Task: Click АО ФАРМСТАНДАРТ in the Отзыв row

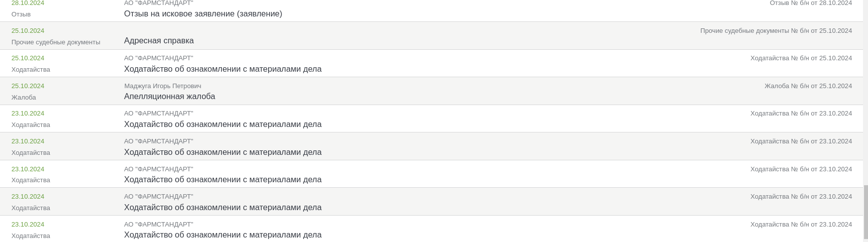Action: (159, 3)
